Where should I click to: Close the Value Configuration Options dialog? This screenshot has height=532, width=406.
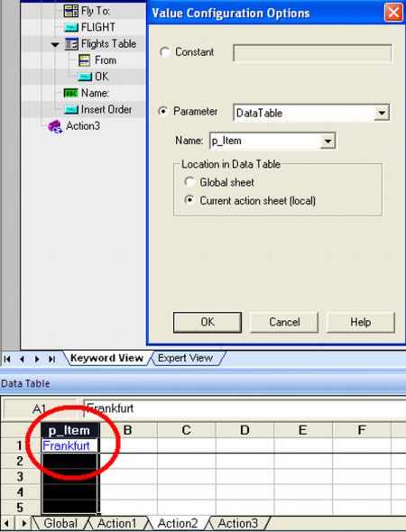(x=393, y=13)
